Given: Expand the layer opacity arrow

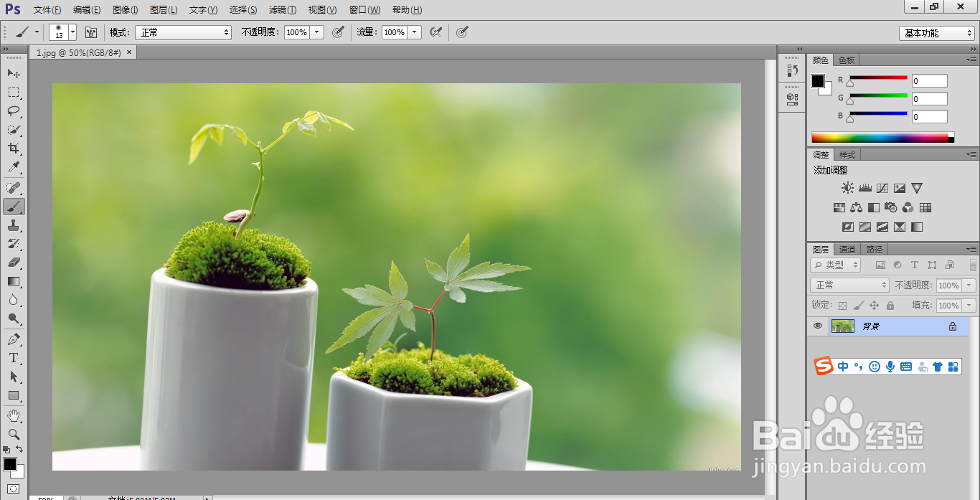Looking at the screenshot, I should [970, 285].
